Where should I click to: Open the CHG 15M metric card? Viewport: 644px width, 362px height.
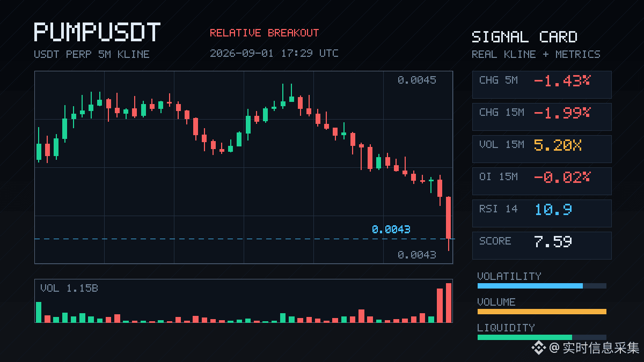pos(541,117)
